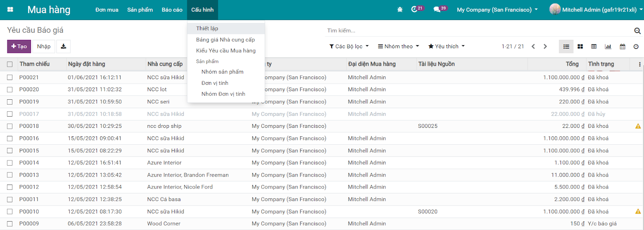Image resolution: width=644 pixels, height=230 pixels.
Task: Click source document S00020
Action: pos(427,212)
